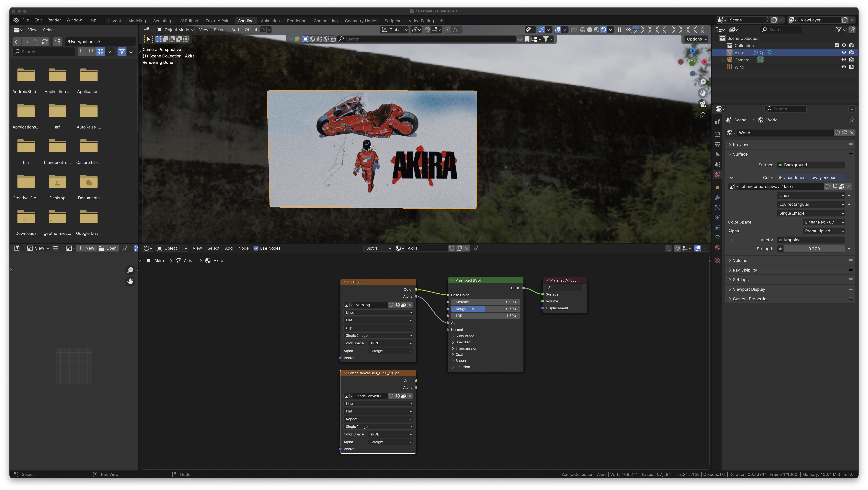Open the Render menu
The height and width of the screenshot is (490, 868).
pyautogui.click(x=54, y=20)
